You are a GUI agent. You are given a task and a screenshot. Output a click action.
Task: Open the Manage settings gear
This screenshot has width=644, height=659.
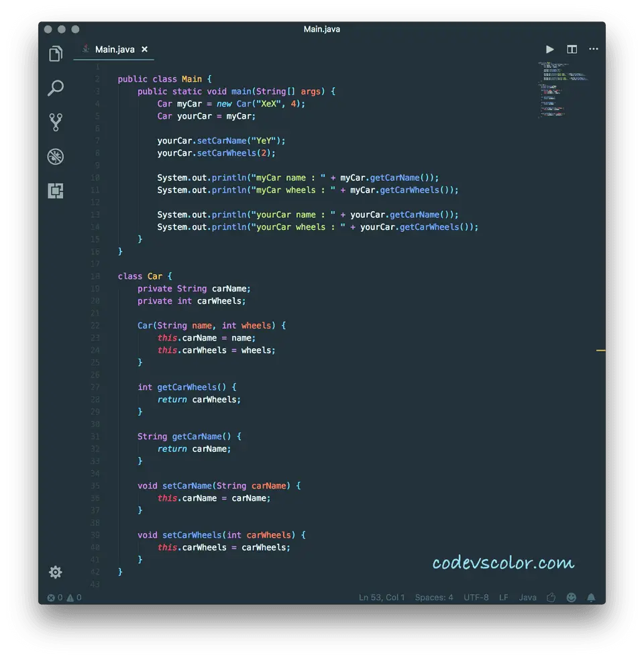[56, 572]
